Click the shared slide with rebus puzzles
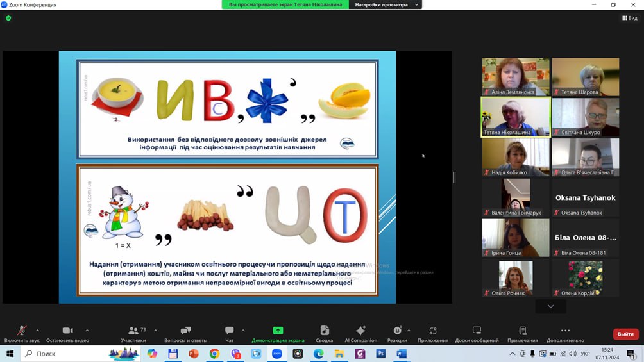Screen dimensions: 644x362 (227, 177)
